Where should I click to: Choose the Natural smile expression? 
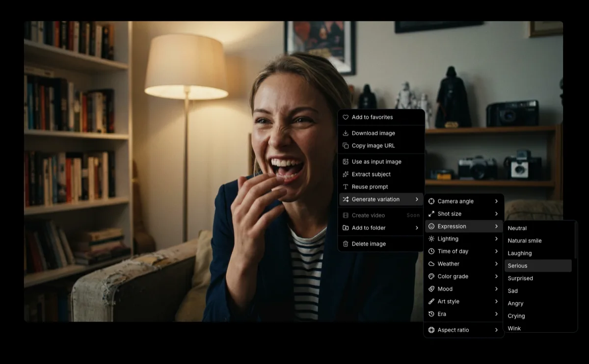pyautogui.click(x=524, y=241)
